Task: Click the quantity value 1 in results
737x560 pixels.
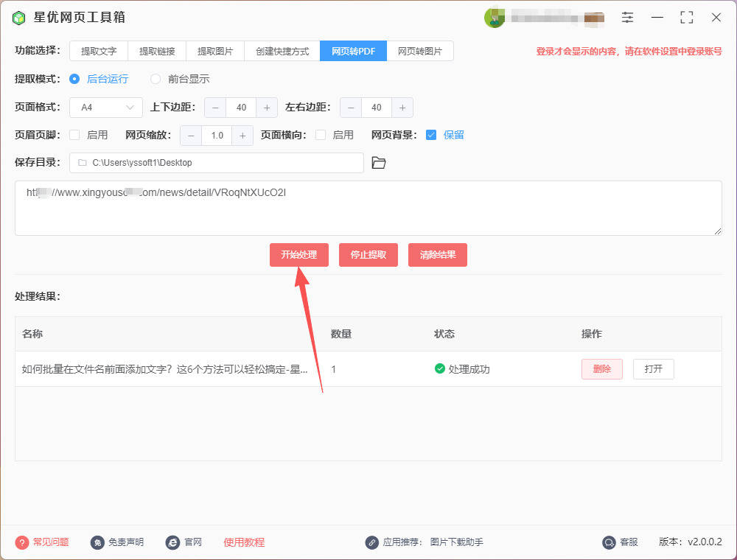Action: pyautogui.click(x=333, y=369)
